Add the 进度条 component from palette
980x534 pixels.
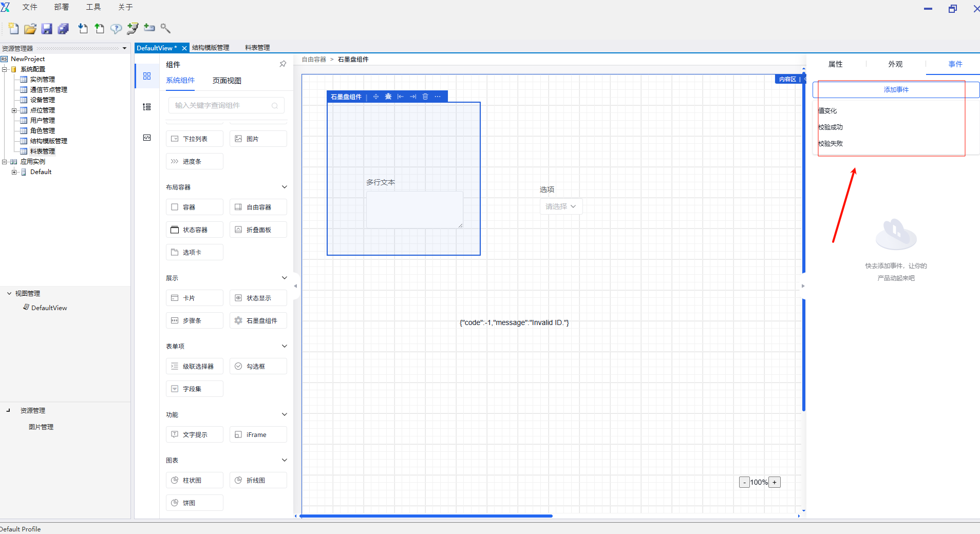click(x=195, y=161)
